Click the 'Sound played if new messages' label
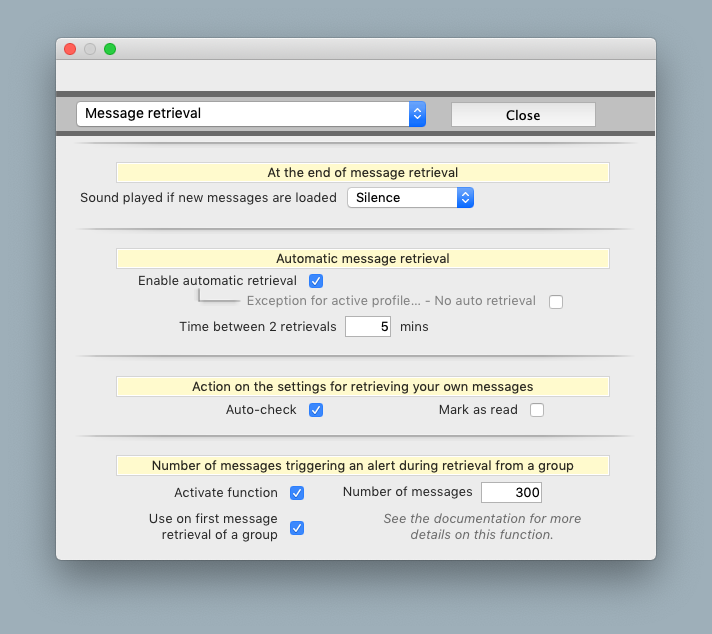 [x=208, y=198]
